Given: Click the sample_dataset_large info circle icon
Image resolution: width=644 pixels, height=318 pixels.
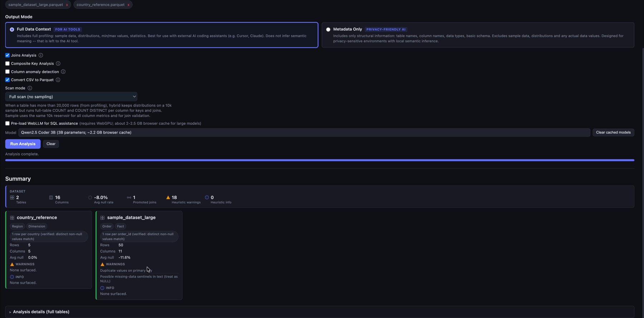Looking at the screenshot, I should [102, 288].
